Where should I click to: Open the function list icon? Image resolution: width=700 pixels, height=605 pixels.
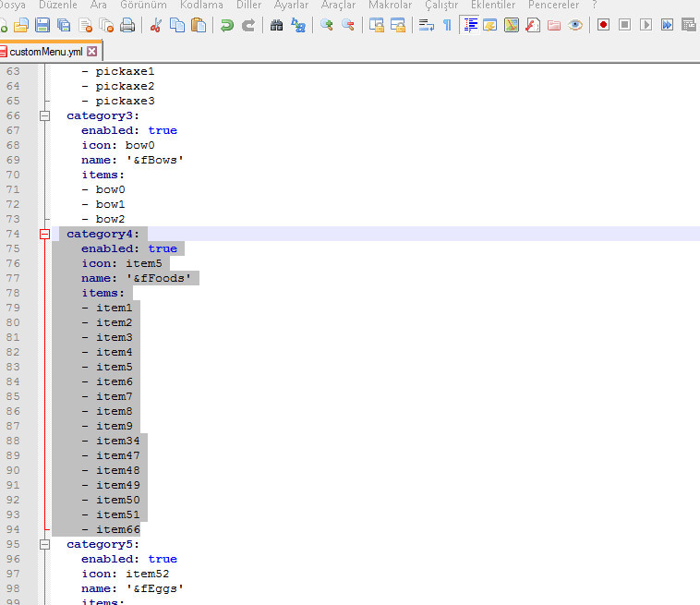click(533, 25)
